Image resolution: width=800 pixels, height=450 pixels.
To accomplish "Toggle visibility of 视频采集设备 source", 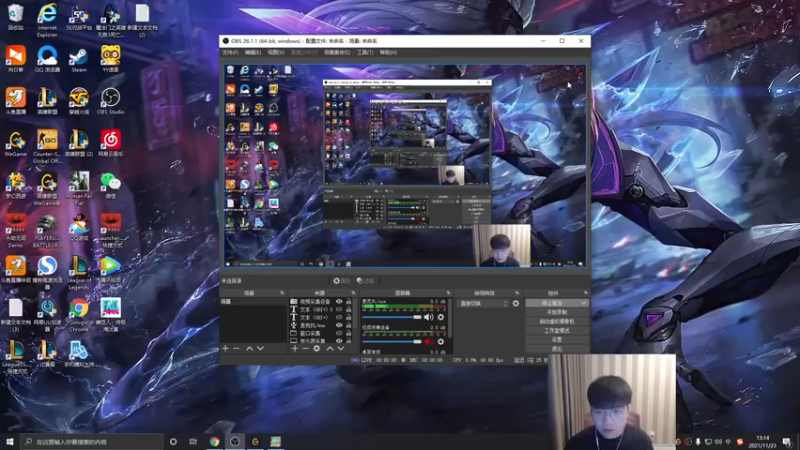I will point(339,302).
